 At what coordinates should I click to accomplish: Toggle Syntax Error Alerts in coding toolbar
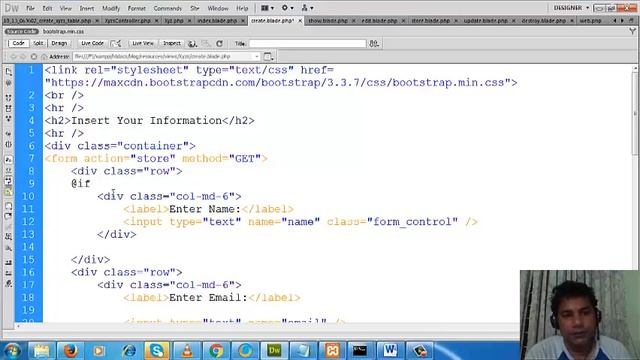[8, 191]
